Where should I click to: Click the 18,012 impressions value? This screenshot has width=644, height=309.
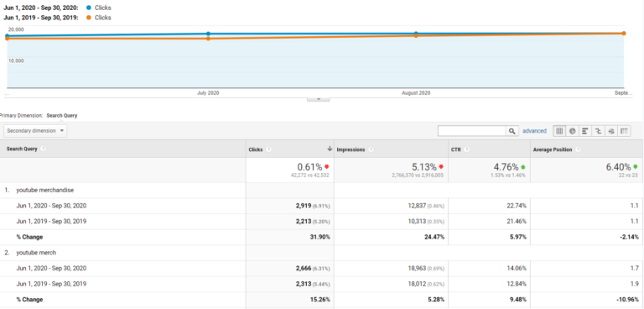[417, 284]
